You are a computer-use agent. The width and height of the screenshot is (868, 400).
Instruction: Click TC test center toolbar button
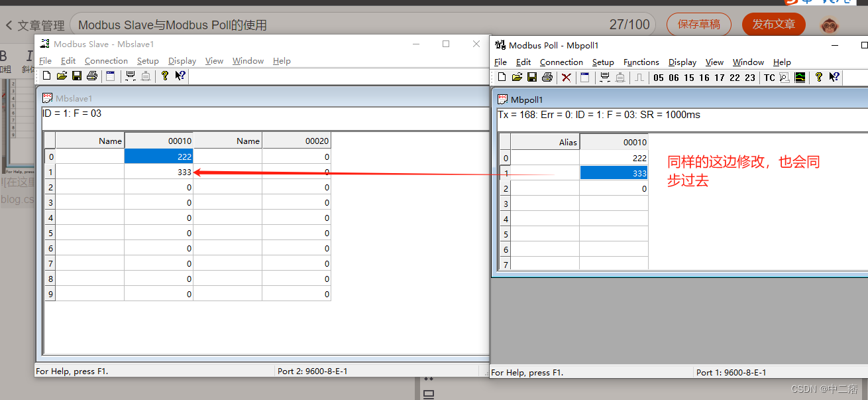click(769, 78)
